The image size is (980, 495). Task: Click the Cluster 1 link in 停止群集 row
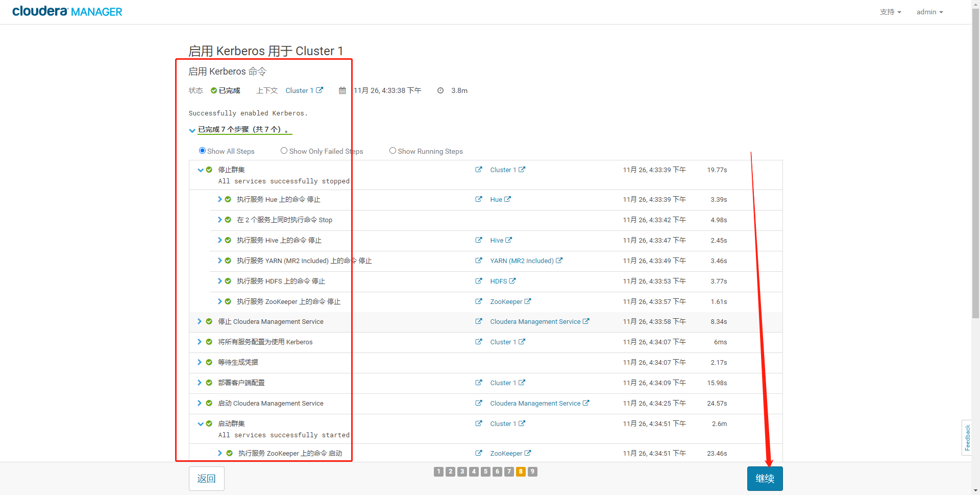point(507,170)
